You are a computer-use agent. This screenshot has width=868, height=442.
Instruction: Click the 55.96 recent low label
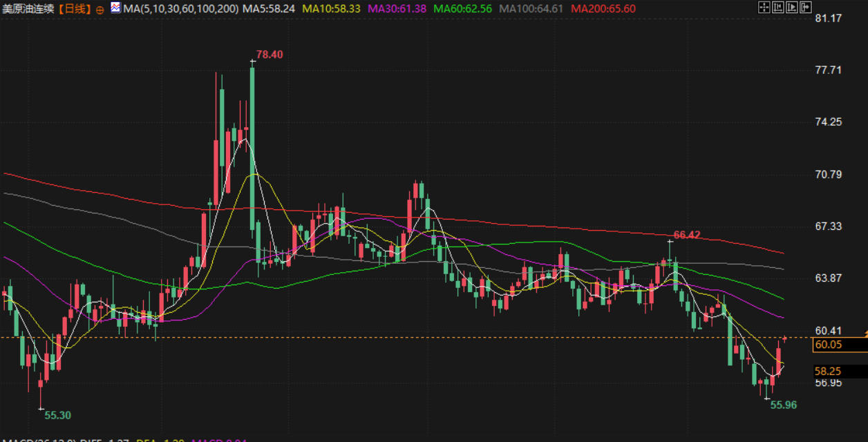[784, 405]
